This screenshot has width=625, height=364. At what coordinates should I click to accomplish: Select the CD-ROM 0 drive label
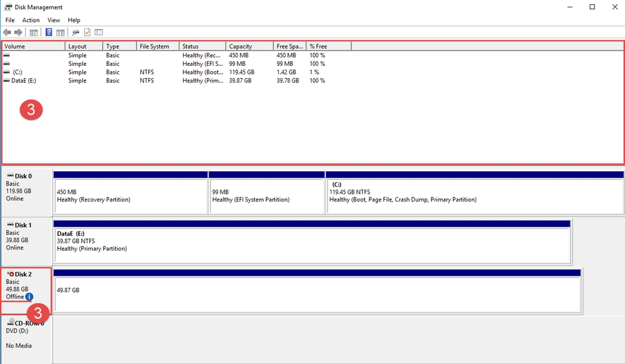coord(26,324)
